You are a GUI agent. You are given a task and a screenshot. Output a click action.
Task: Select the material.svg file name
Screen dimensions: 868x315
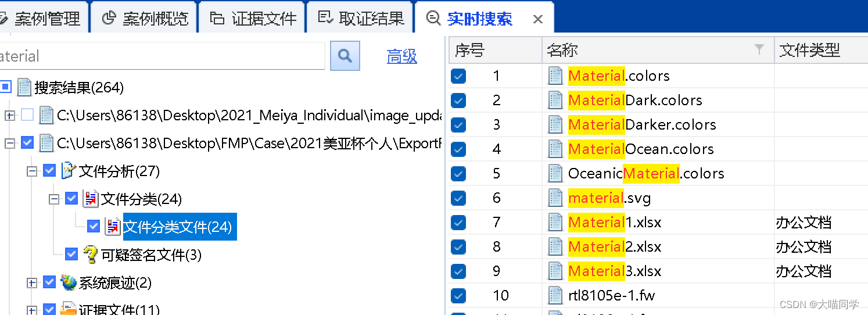tap(609, 198)
